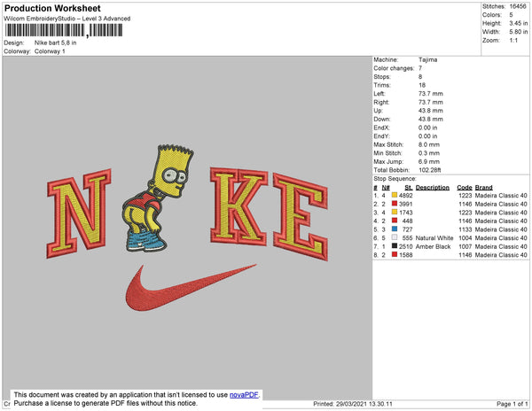Screen dimensions: 532x411
Task: Click the Width value '5.80 in'
Action: 519,32
